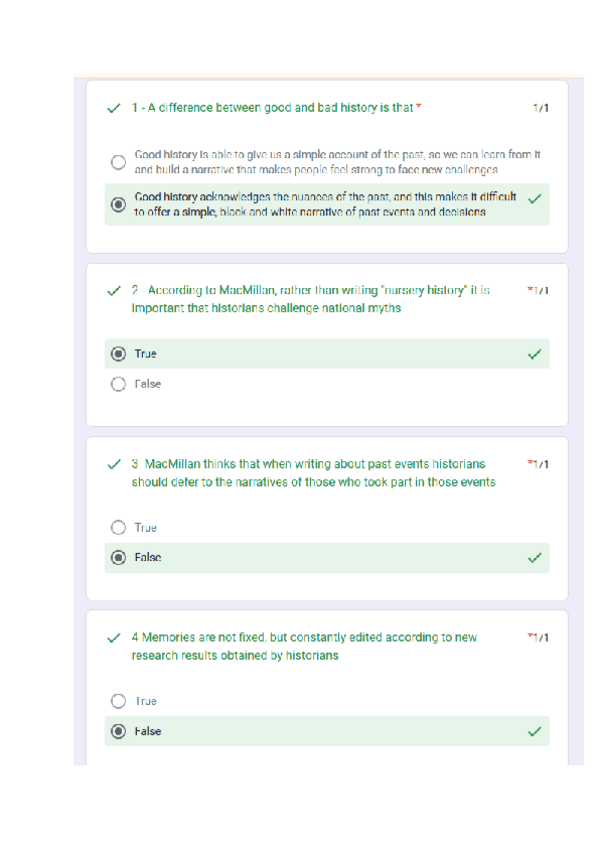Click the selected False radio in question 4
The width and height of the screenshot is (600, 848).
[x=118, y=732]
